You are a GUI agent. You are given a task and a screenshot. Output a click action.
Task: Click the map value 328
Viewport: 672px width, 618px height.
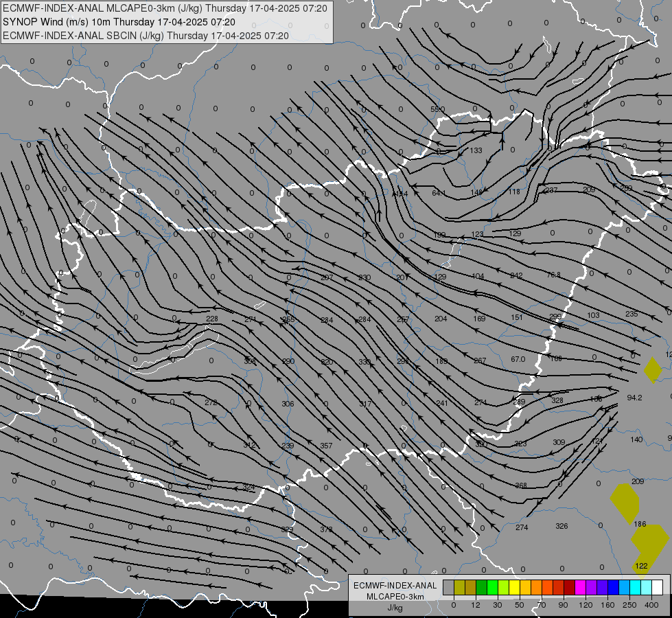[x=557, y=400]
